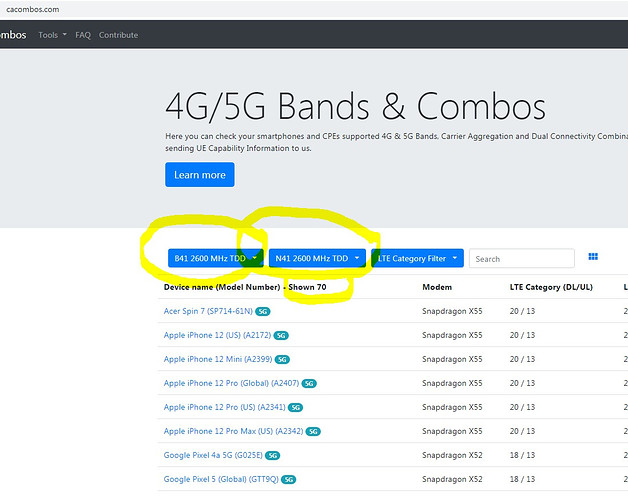This screenshot has width=628, height=499.
Task: Expand the N41 2600 MHz TDD filter
Action: click(317, 258)
